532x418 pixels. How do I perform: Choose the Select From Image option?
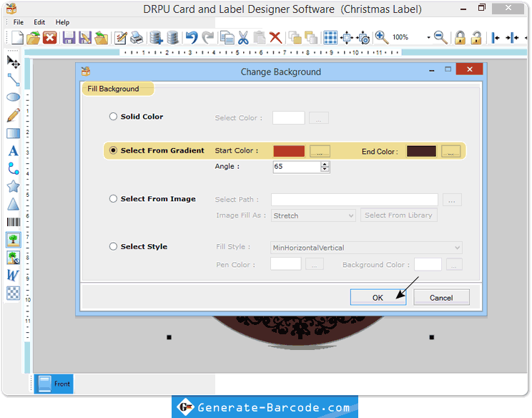(113, 199)
